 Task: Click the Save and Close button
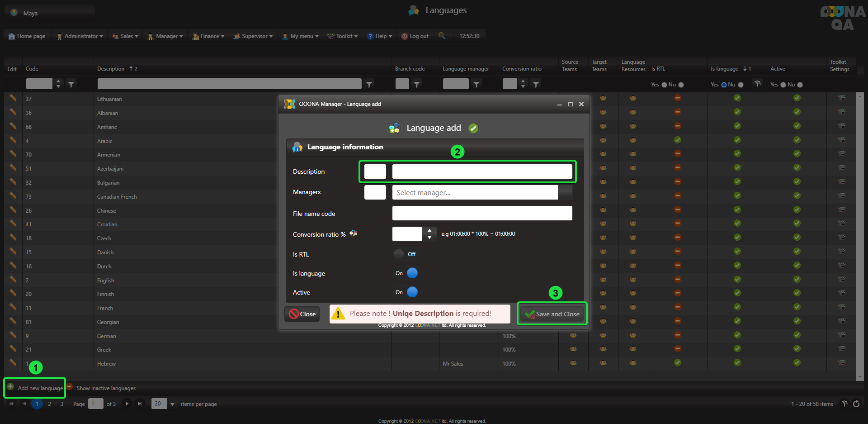point(552,314)
